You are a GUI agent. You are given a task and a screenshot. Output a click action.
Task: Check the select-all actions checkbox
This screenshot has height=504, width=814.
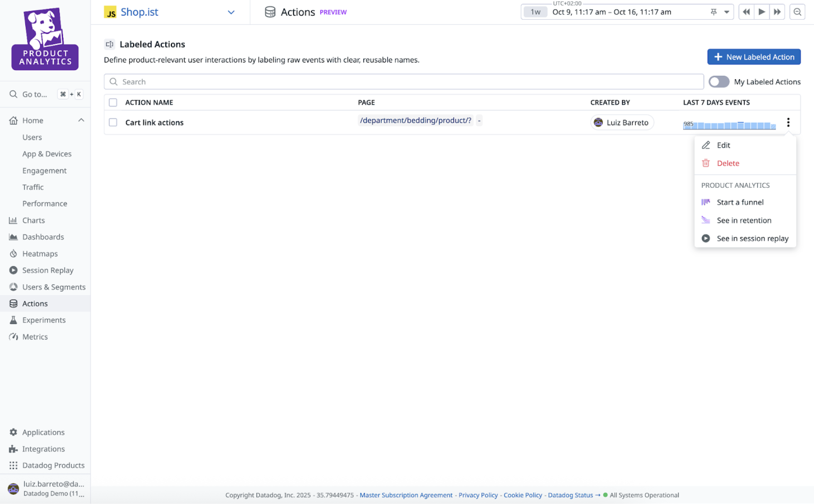pos(113,102)
